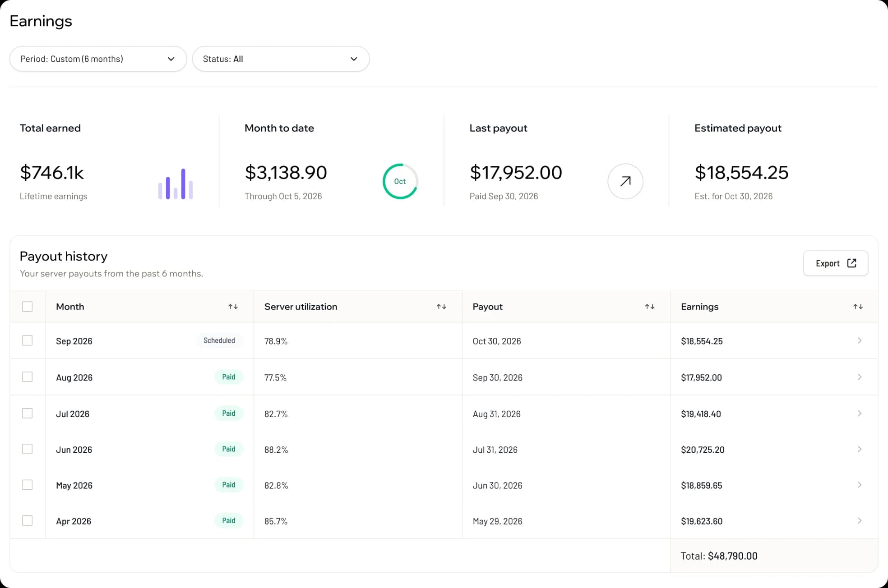
Task: Click the Paid badge on May 2026
Action: pos(229,485)
